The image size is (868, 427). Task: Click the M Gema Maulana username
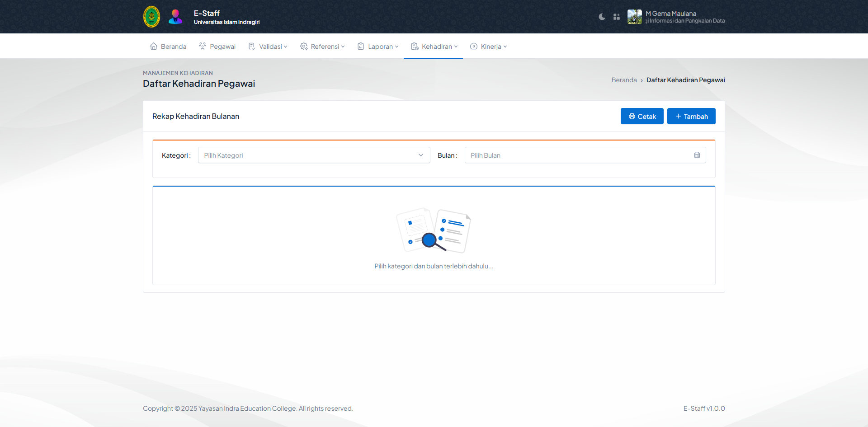coord(671,14)
